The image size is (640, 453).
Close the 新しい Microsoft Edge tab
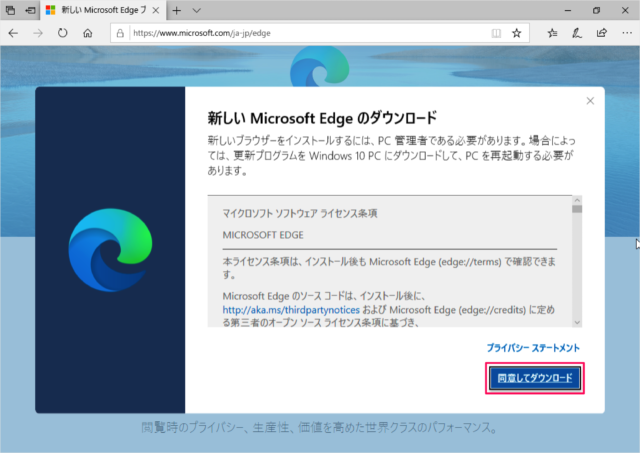pyautogui.click(x=156, y=11)
